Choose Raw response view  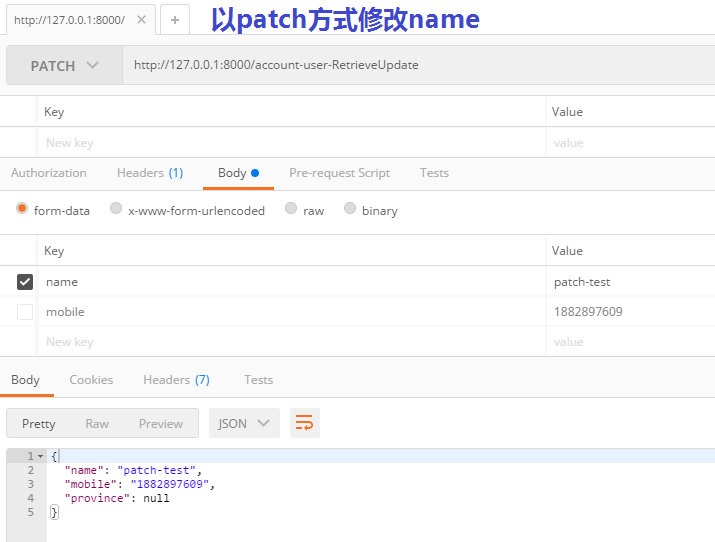(97, 423)
